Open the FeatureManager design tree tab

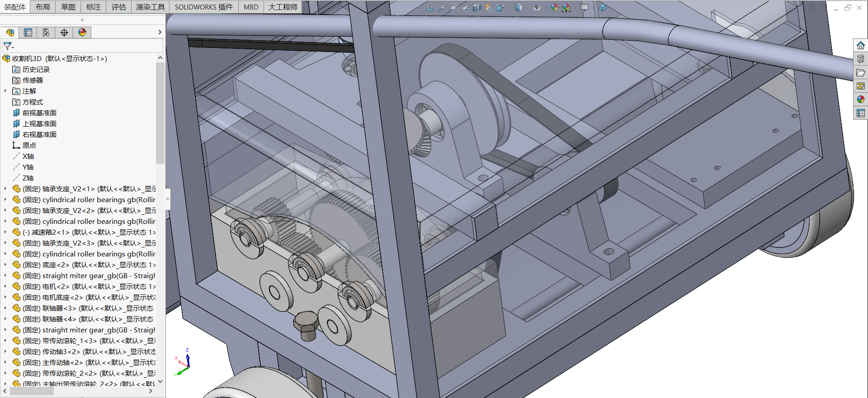click(x=10, y=33)
